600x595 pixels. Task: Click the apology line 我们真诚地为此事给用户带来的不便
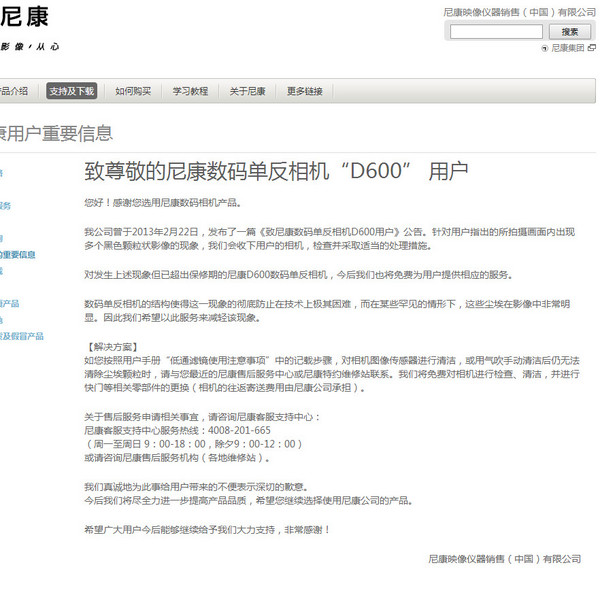(x=196, y=487)
